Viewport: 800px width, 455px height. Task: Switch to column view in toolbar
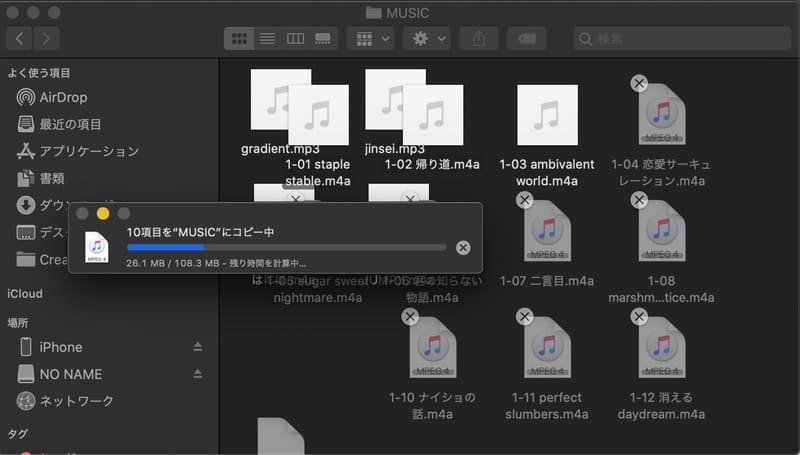(295, 39)
